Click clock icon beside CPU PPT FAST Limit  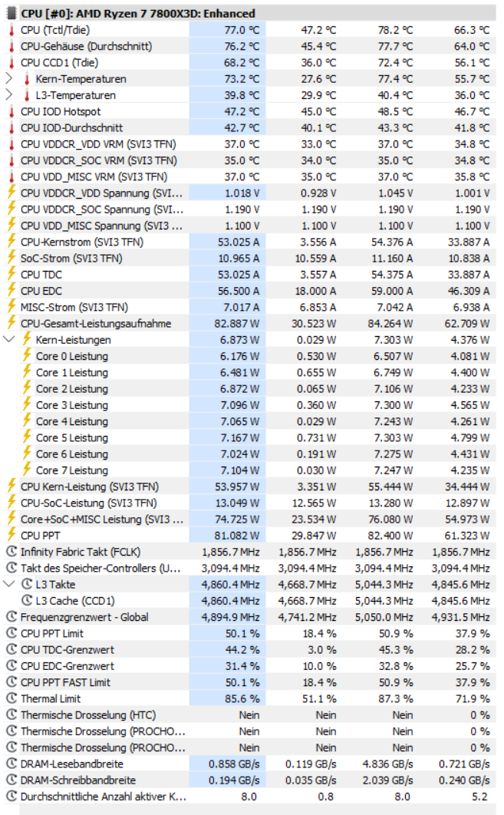(x=12, y=682)
